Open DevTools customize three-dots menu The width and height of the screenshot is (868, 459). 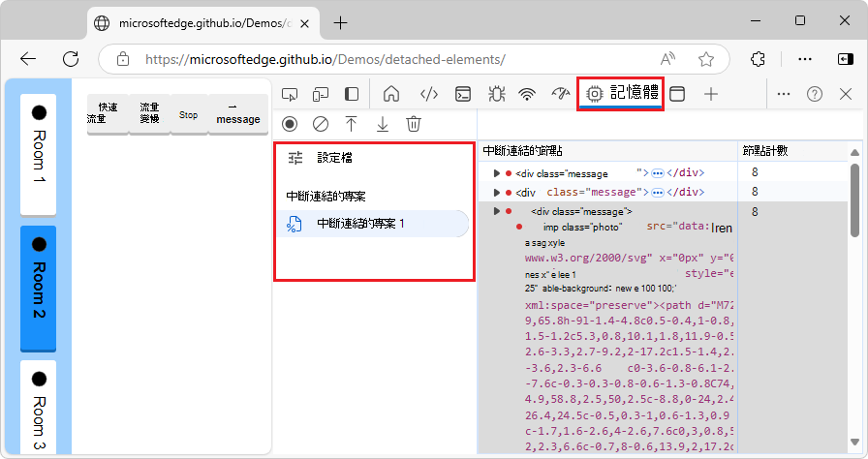click(784, 95)
